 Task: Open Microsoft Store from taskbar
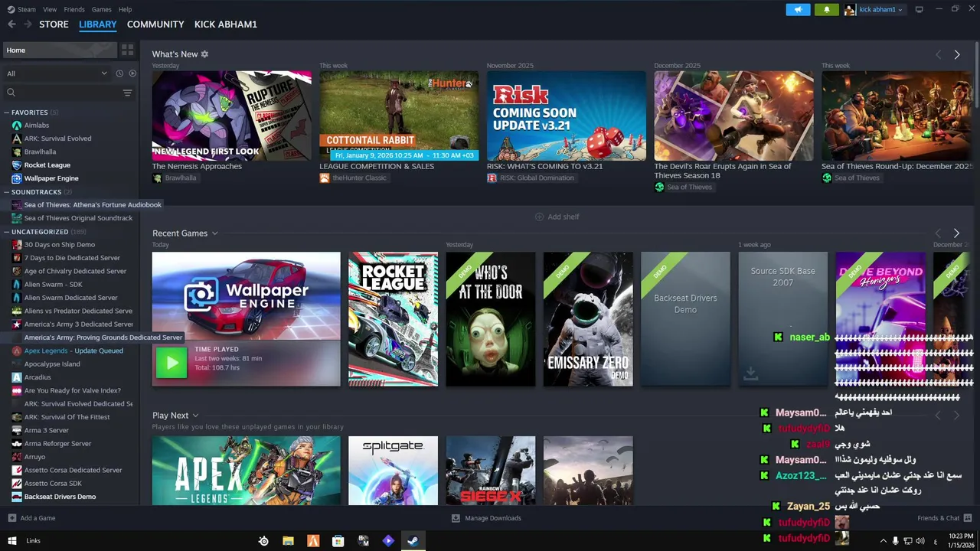pos(338,541)
